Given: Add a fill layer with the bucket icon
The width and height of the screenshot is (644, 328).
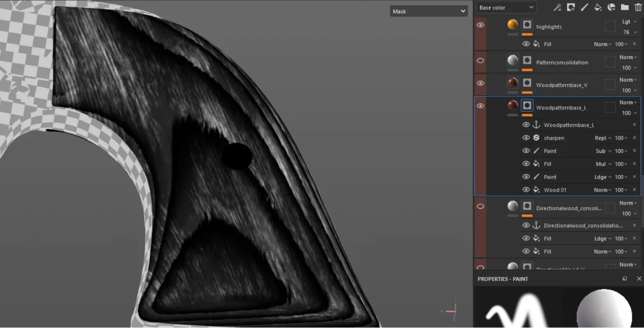Looking at the screenshot, I should point(598,7).
